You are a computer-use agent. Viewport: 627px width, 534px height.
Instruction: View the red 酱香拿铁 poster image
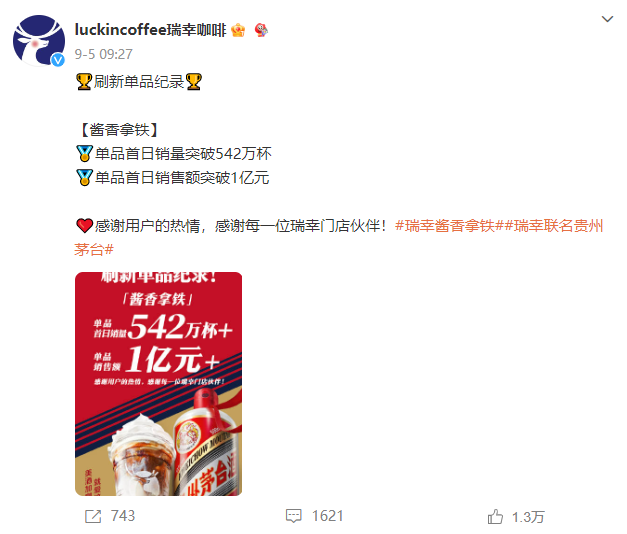point(158,384)
